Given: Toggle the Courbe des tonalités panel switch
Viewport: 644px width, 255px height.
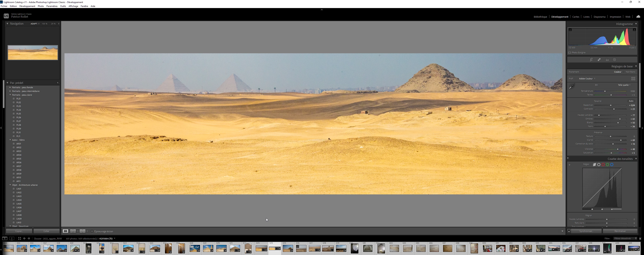Looking at the screenshot, I should [x=568, y=158].
